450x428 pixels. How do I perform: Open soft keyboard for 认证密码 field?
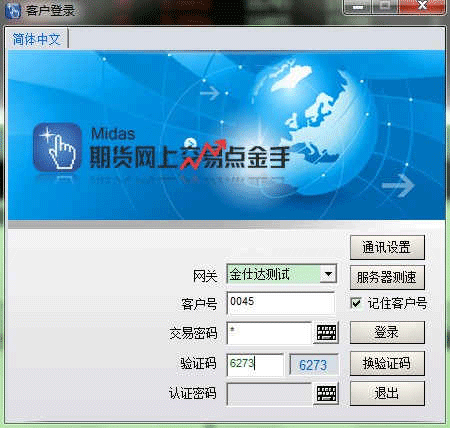point(326,394)
